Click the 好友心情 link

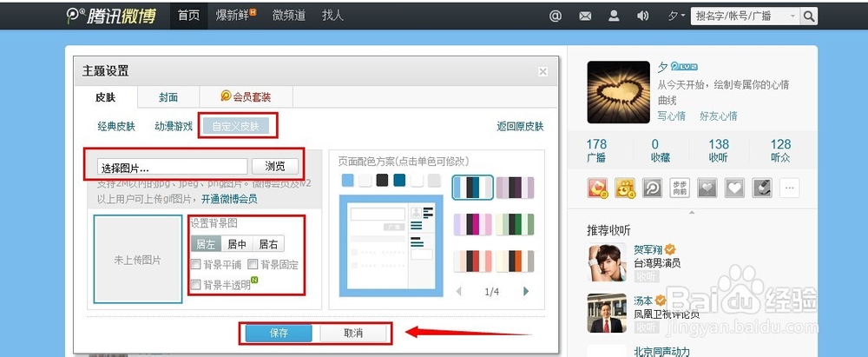(x=718, y=116)
